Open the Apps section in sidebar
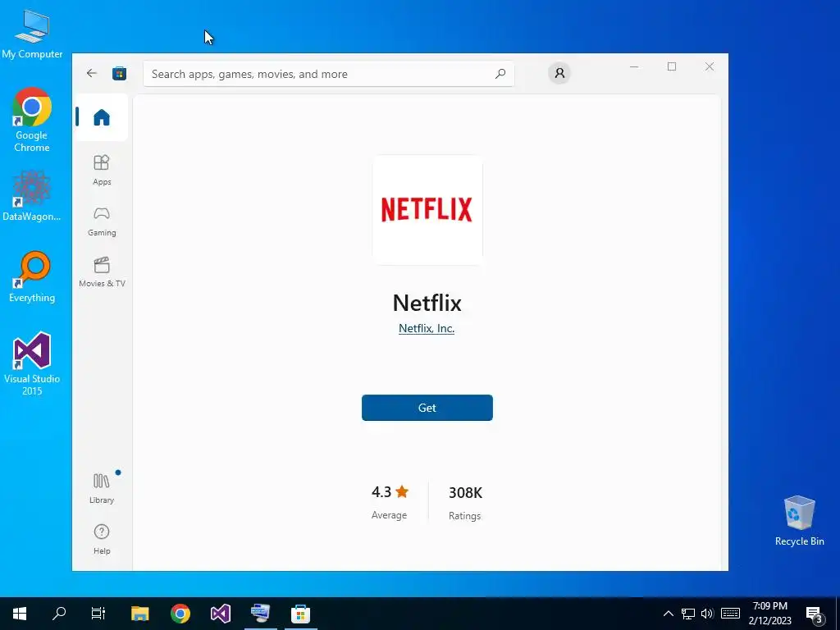Viewport: 840px width, 630px height. coord(102,170)
